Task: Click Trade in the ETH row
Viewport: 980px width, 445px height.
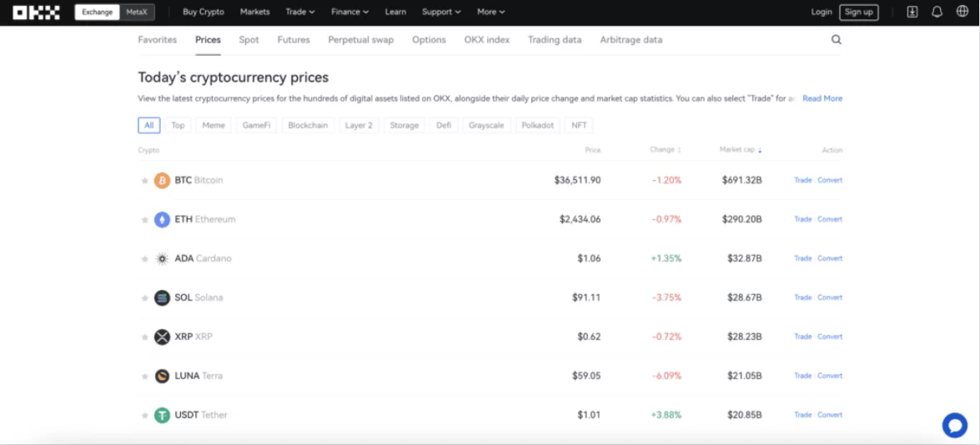Action: click(802, 220)
